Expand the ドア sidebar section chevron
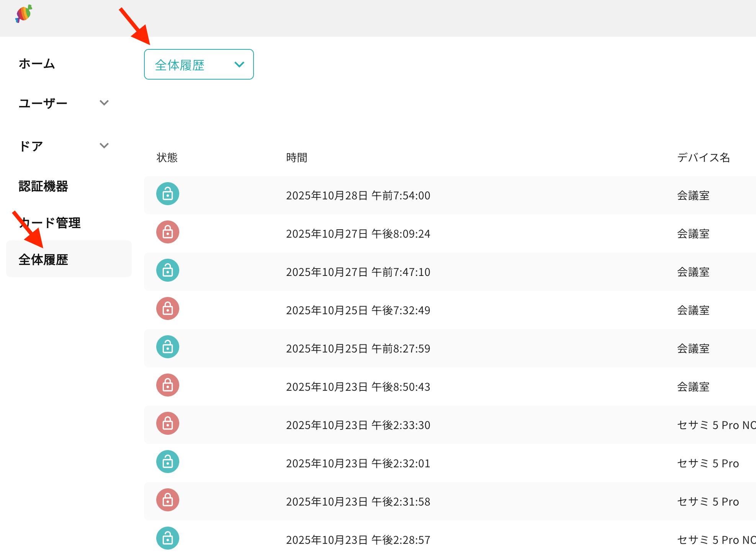This screenshot has width=756, height=558. coord(104,145)
